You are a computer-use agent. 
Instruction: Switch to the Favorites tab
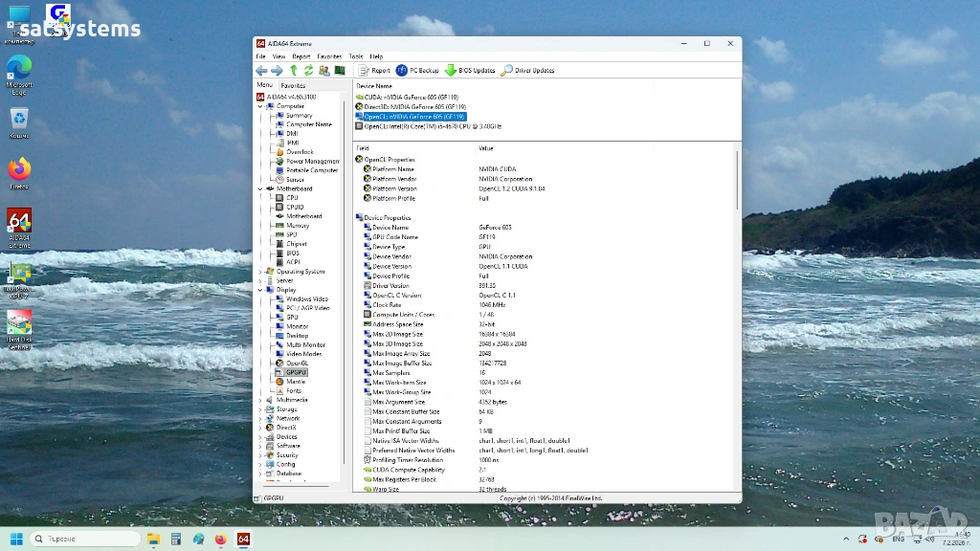click(293, 85)
